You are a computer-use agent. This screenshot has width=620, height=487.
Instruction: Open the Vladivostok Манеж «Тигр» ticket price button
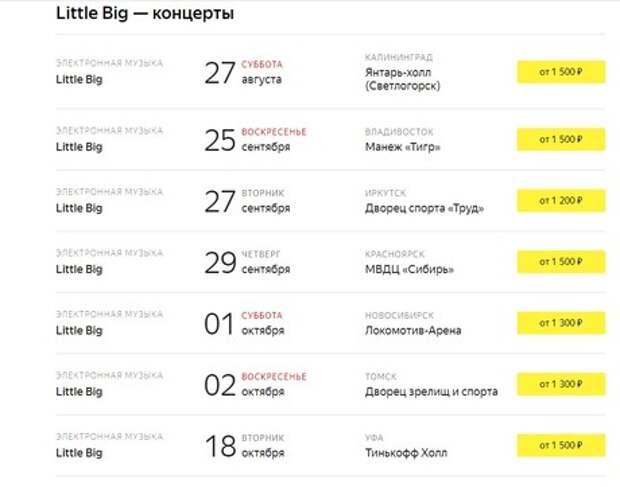coord(561,139)
